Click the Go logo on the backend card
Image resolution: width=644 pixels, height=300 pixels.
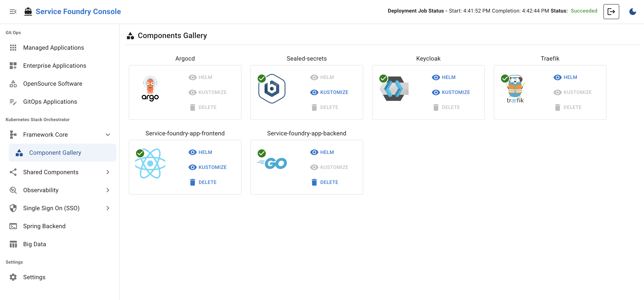tap(272, 163)
